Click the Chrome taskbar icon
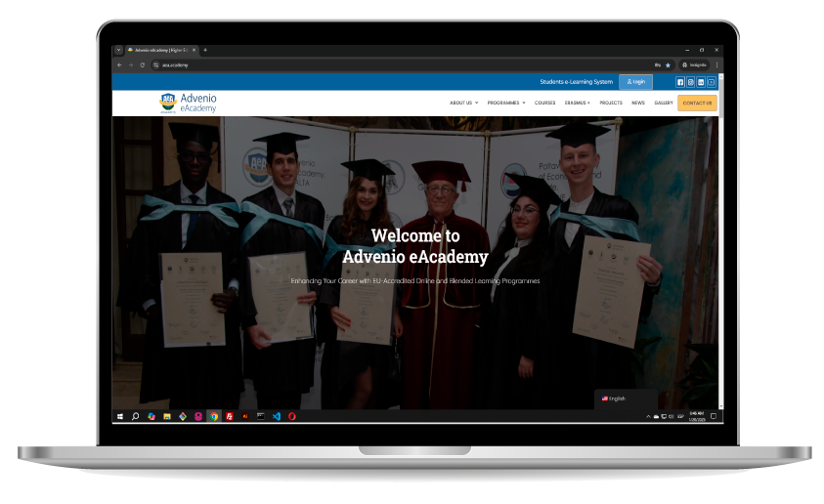Viewport: 824px width, 504px height. click(214, 416)
